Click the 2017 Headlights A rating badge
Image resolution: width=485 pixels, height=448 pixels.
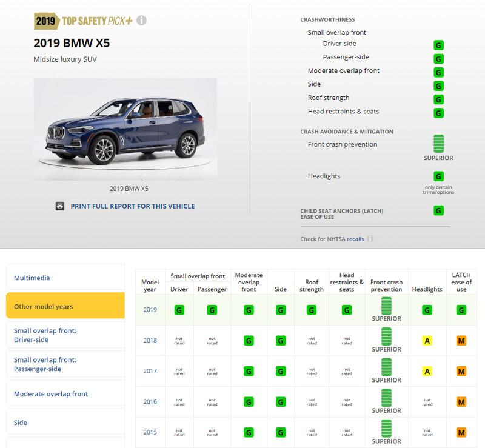point(427,371)
